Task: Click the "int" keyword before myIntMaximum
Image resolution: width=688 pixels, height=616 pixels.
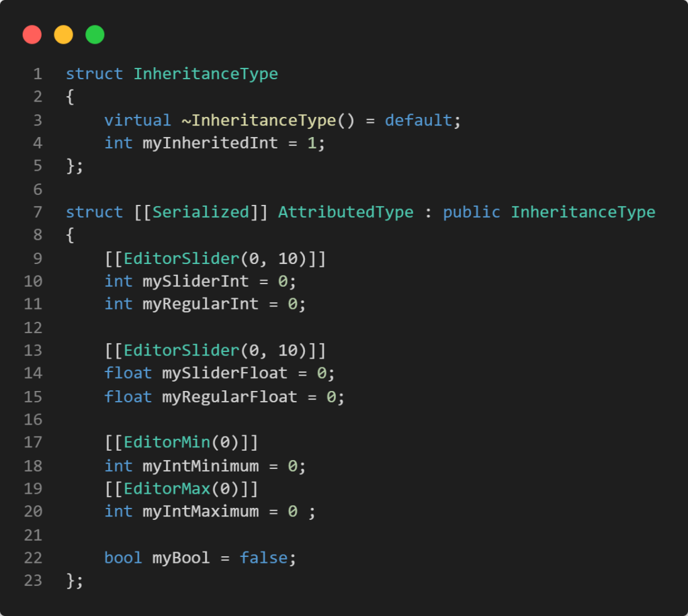Action: [x=118, y=511]
